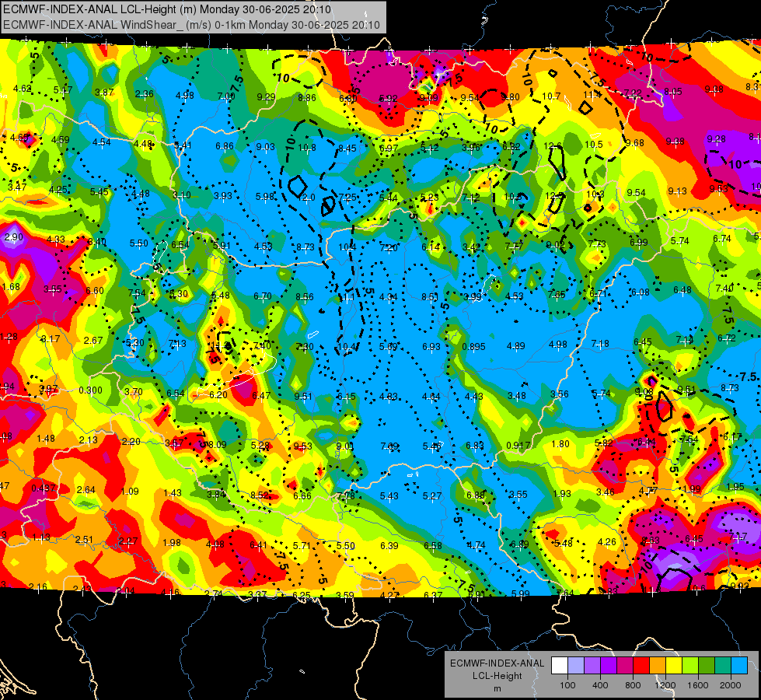Click the map value 6.39

click(389, 545)
